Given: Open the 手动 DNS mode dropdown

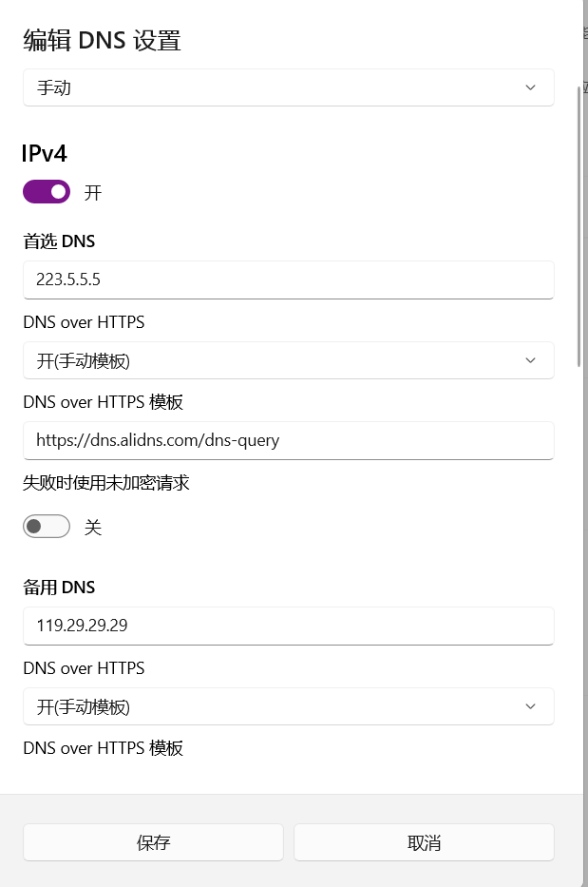Looking at the screenshot, I should tap(289, 87).
